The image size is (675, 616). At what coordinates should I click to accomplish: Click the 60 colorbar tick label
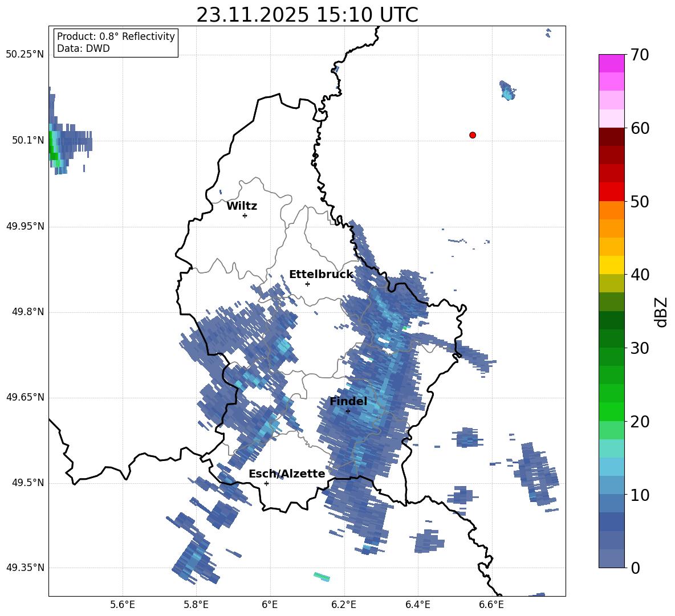pos(640,128)
